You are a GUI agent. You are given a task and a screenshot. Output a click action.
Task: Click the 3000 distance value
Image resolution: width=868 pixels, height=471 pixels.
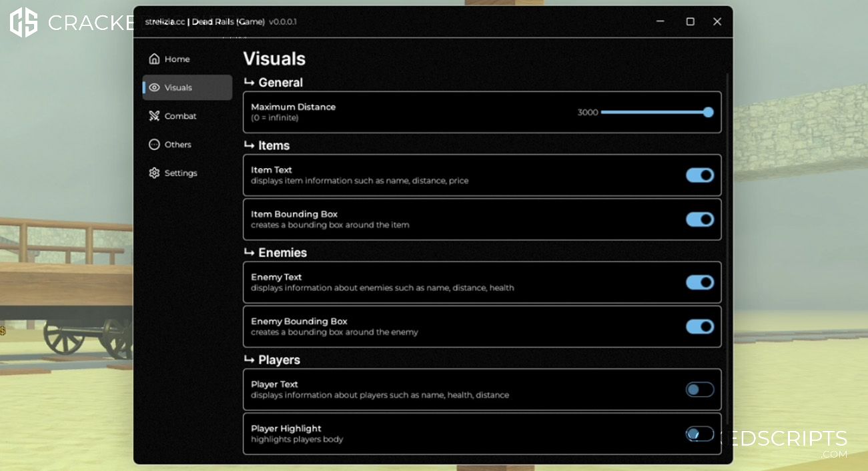click(x=588, y=112)
